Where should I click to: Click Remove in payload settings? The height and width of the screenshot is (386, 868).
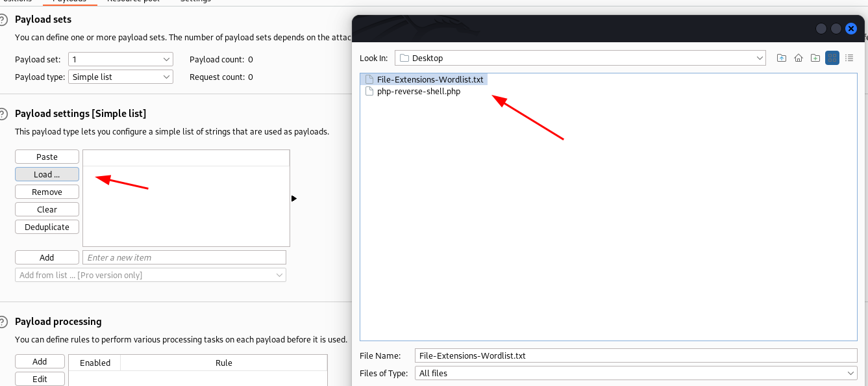47,192
